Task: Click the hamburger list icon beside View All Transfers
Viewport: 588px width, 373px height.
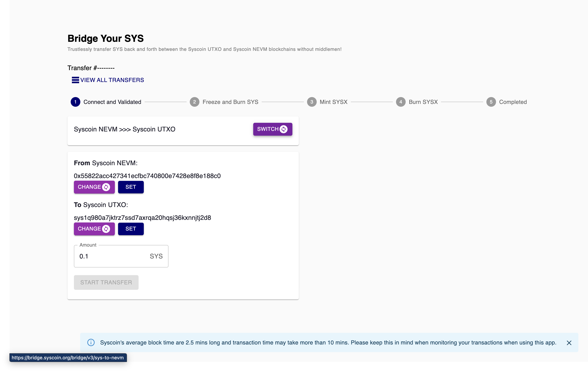Action: [75, 80]
